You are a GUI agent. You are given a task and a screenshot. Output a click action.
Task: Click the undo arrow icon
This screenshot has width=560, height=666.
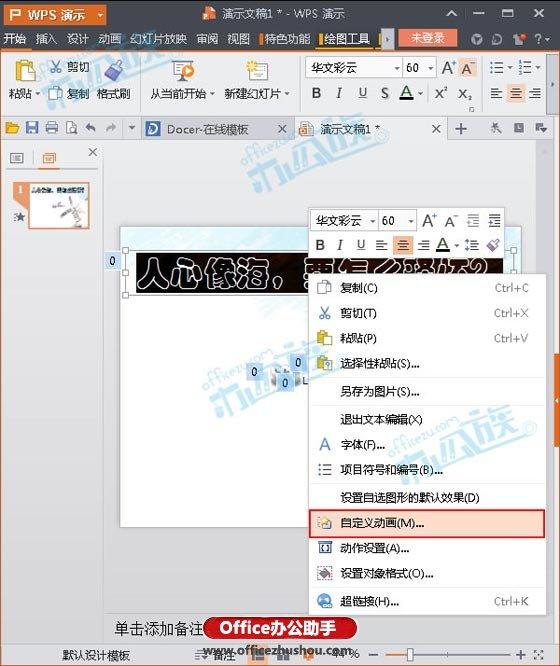[x=91, y=128]
